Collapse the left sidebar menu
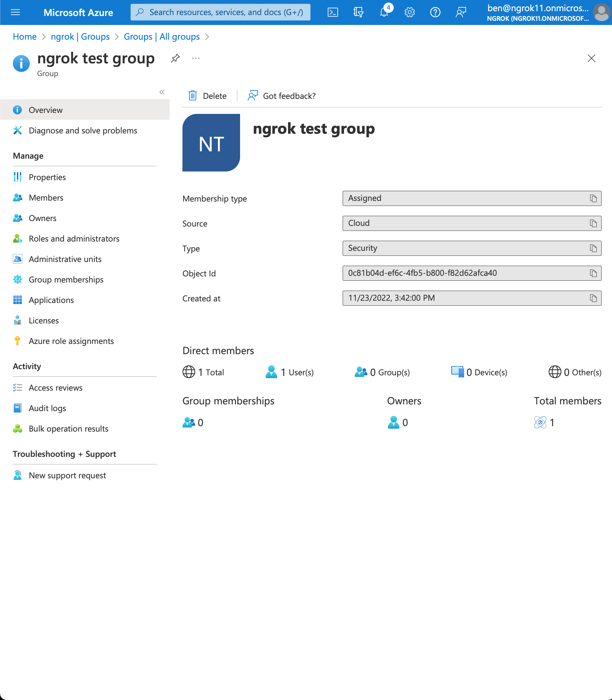The width and height of the screenshot is (612, 700). (x=162, y=92)
